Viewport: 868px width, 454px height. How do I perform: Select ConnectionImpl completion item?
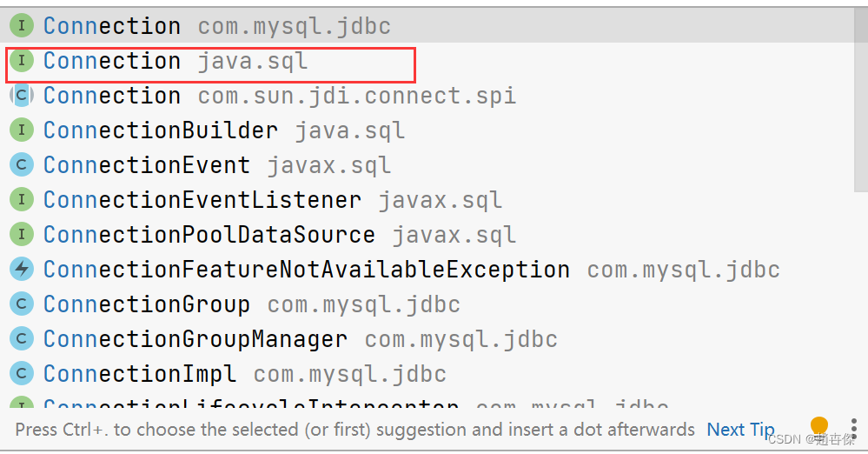[244, 374]
